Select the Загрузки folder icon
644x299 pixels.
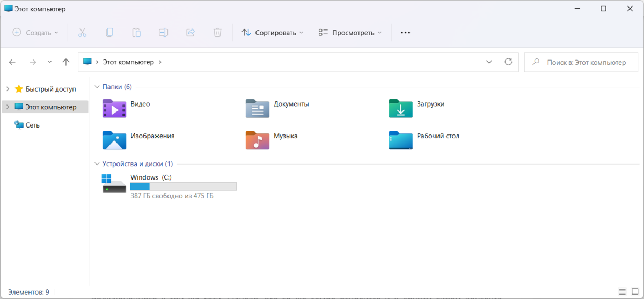(x=401, y=108)
